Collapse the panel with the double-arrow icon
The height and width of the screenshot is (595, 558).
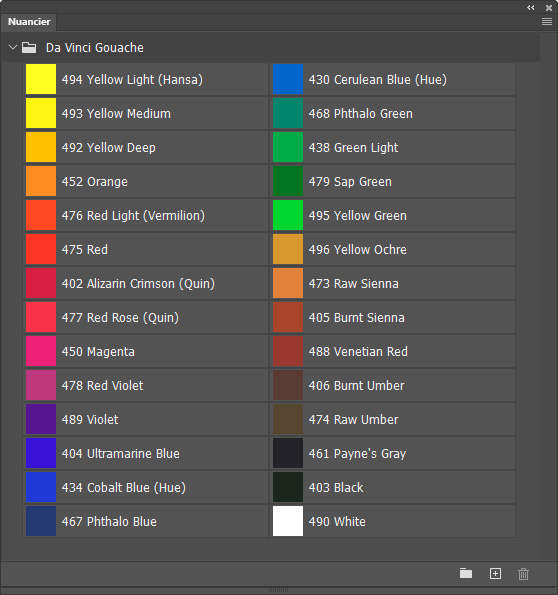(x=531, y=8)
